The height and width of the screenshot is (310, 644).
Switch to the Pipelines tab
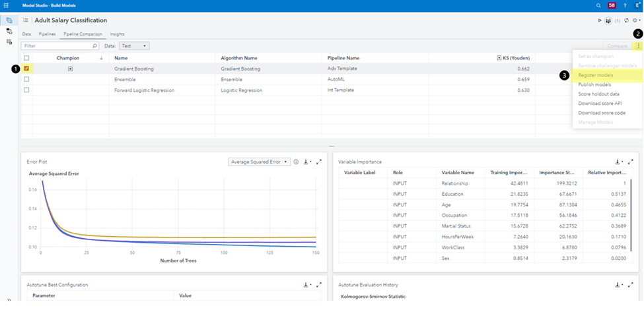click(47, 34)
